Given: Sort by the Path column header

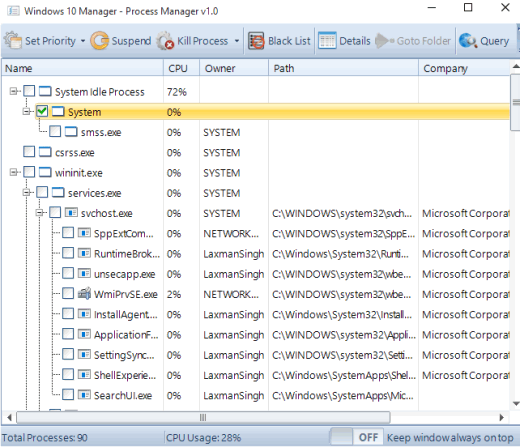Looking at the screenshot, I should [x=343, y=68].
